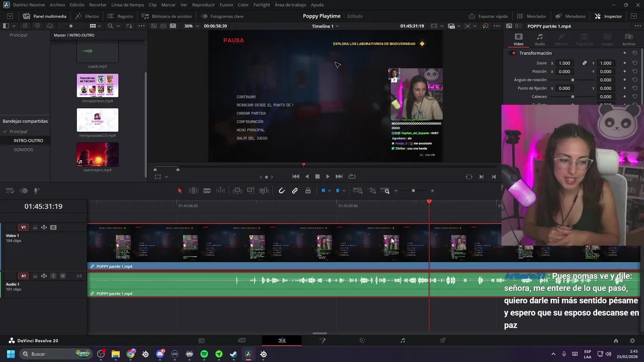644x362 pixels.
Task: Click the Play button in the viewer
Action: (x=328, y=176)
